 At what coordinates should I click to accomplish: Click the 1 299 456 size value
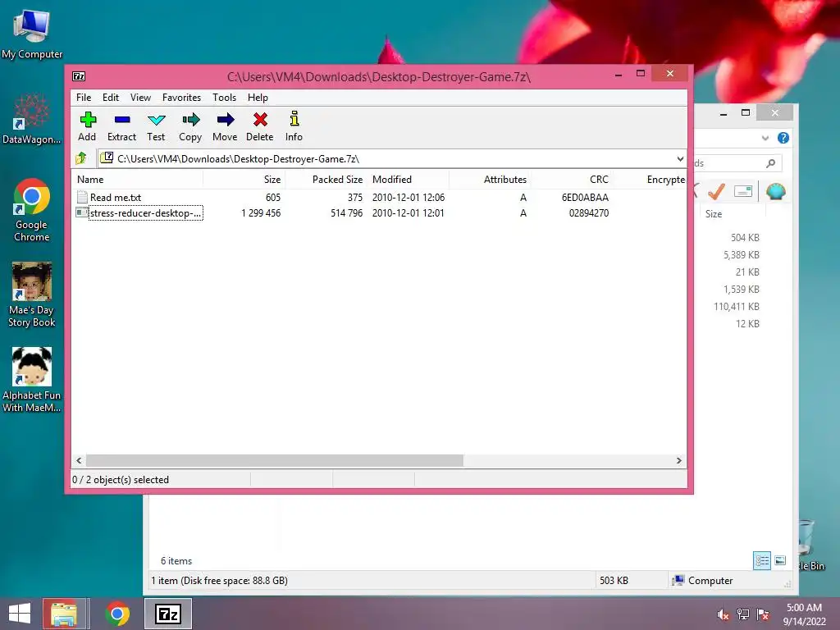(x=261, y=212)
